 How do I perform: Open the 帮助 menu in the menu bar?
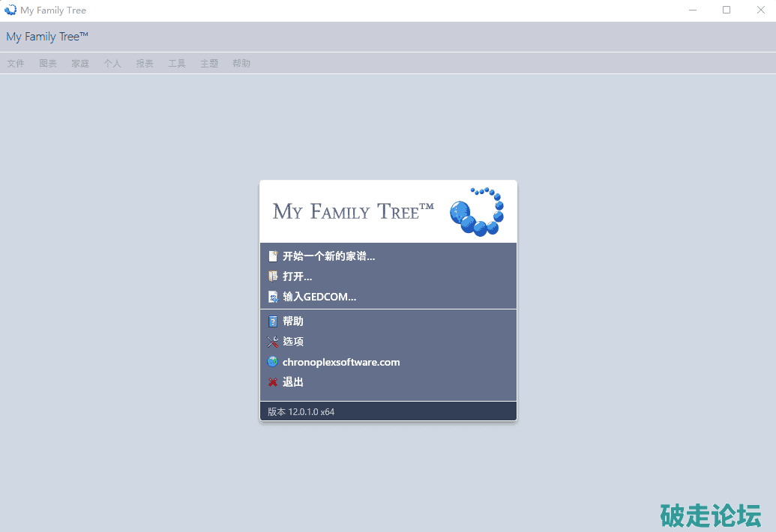click(x=241, y=64)
